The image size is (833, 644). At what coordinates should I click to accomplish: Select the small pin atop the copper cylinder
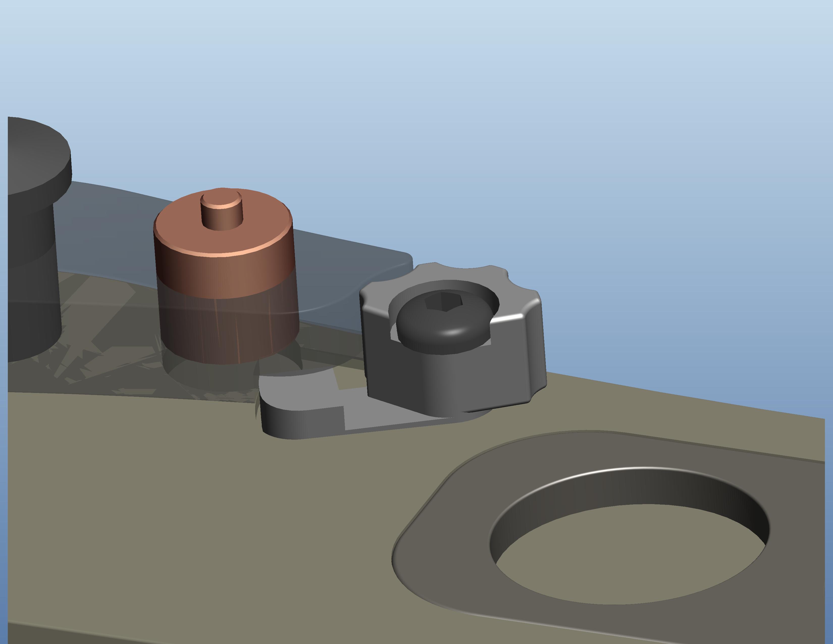point(222,216)
